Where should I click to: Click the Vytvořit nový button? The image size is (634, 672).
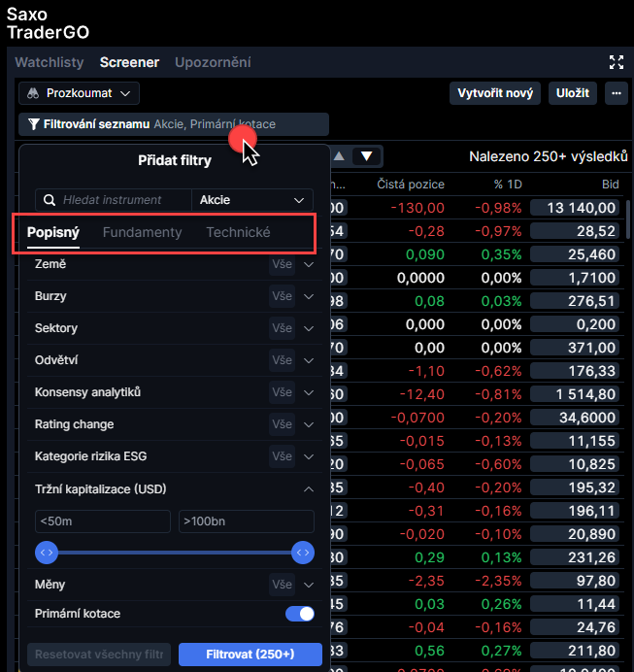(x=494, y=93)
